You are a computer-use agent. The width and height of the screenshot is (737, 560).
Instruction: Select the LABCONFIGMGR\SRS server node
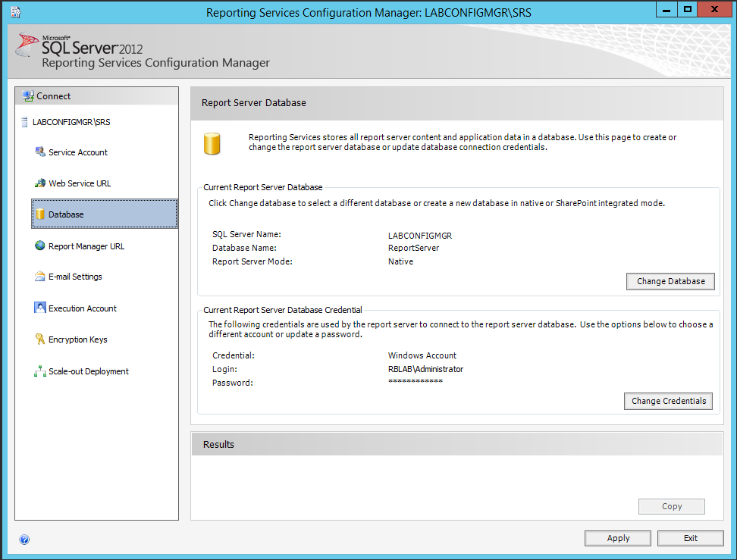[71, 122]
